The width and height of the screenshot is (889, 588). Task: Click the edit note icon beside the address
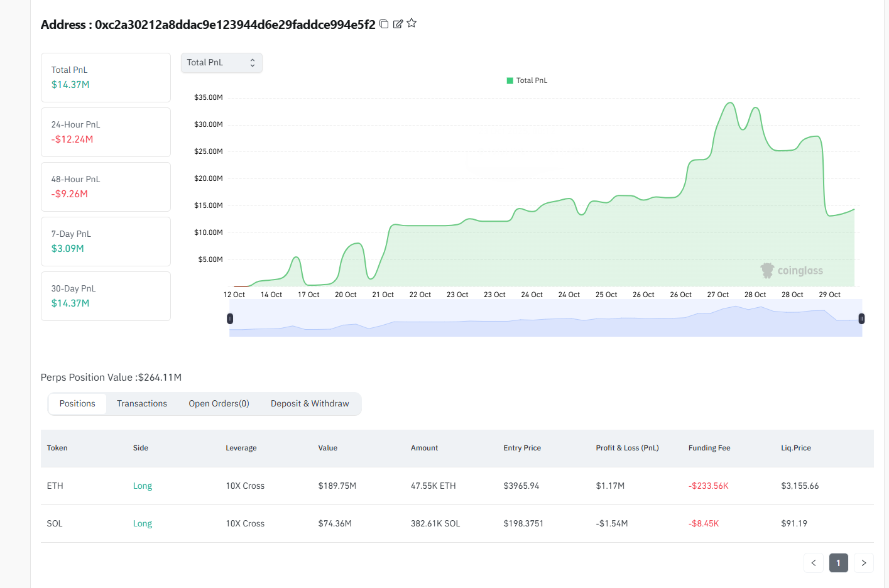(398, 24)
